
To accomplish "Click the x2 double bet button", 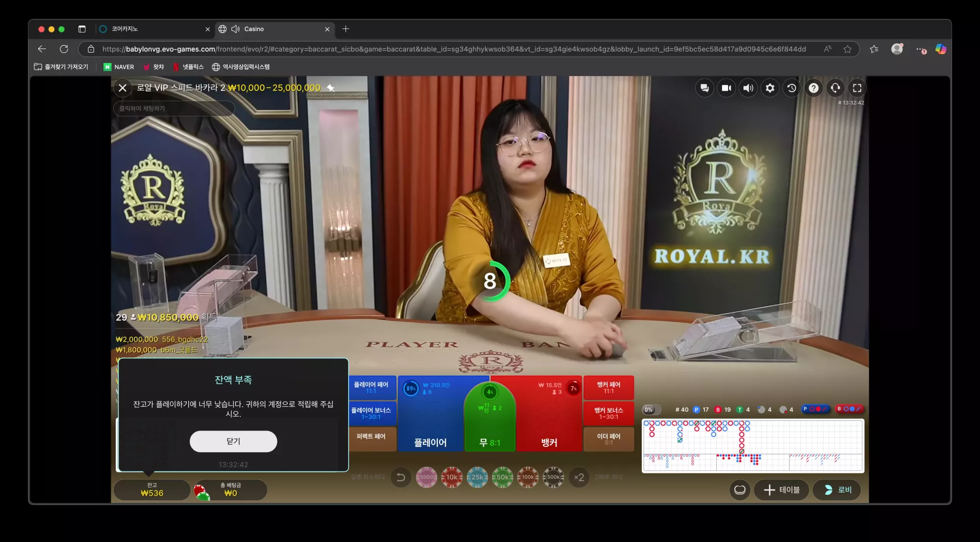I will click(x=579, y=477).
